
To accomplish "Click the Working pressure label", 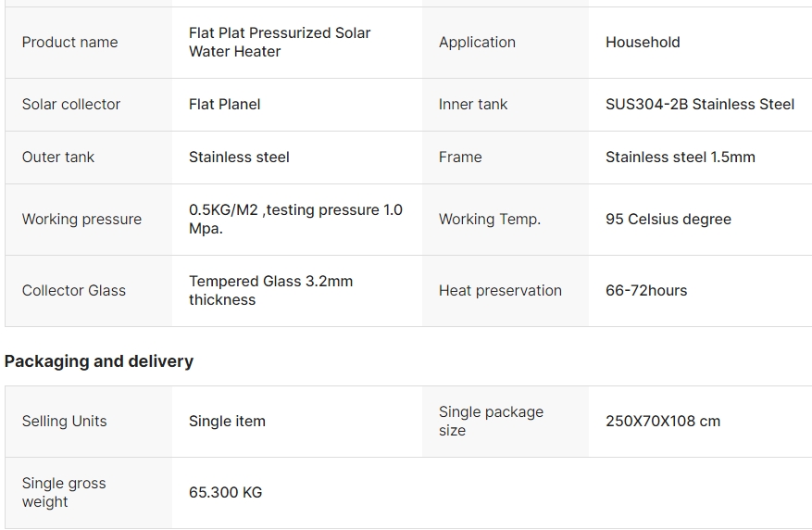I will point(81,220).
